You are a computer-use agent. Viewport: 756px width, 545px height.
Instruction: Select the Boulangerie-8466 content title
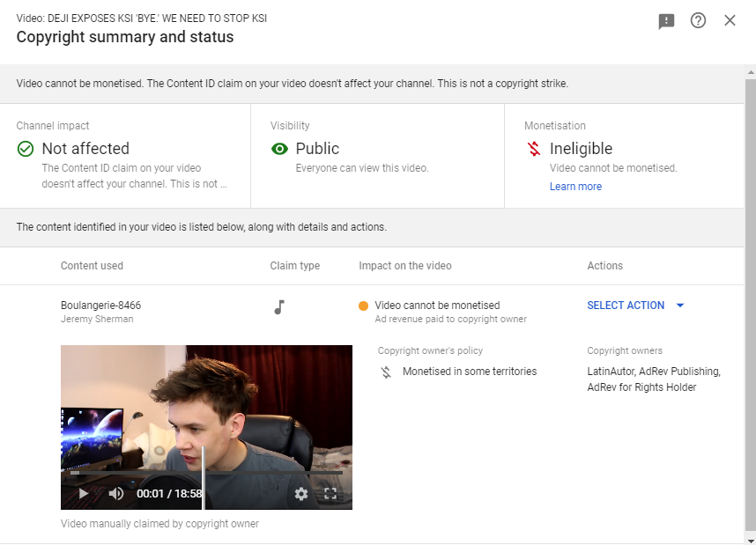click(x=100, y=306)
